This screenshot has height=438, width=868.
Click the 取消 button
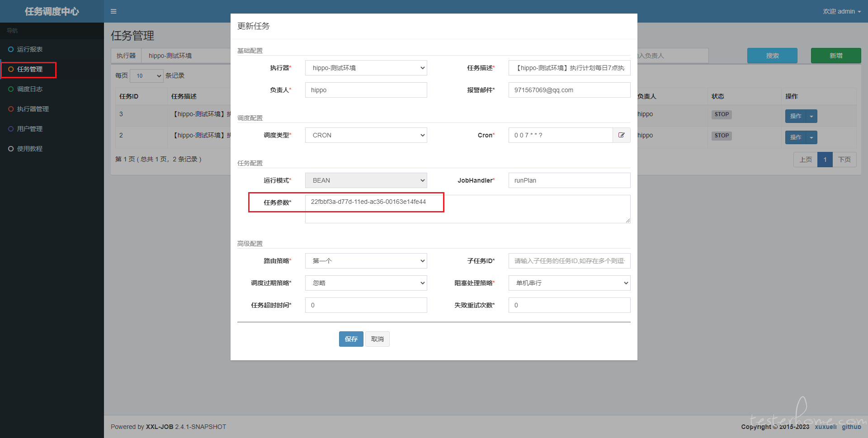377,339
